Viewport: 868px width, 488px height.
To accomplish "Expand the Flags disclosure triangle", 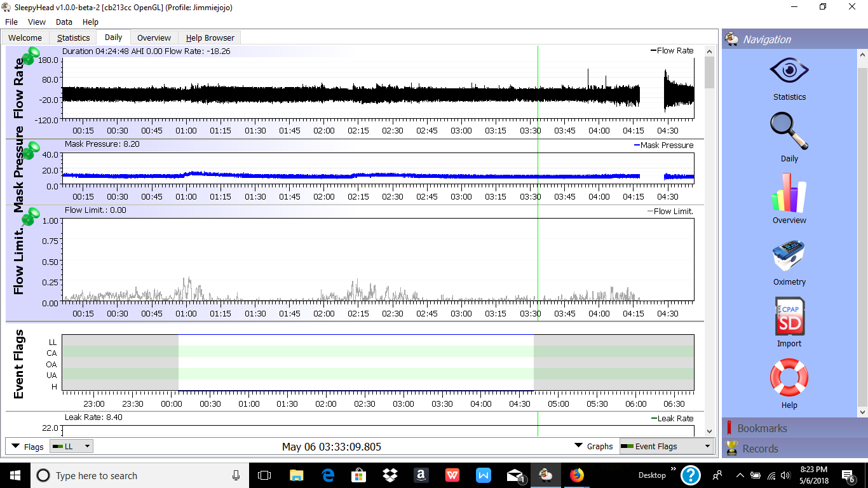I will coord(16,446).
